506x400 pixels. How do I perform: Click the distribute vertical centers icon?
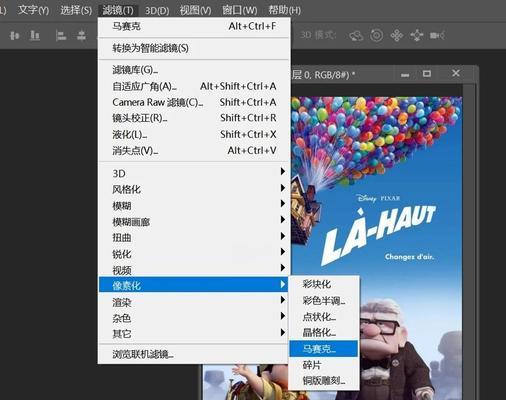81,35
